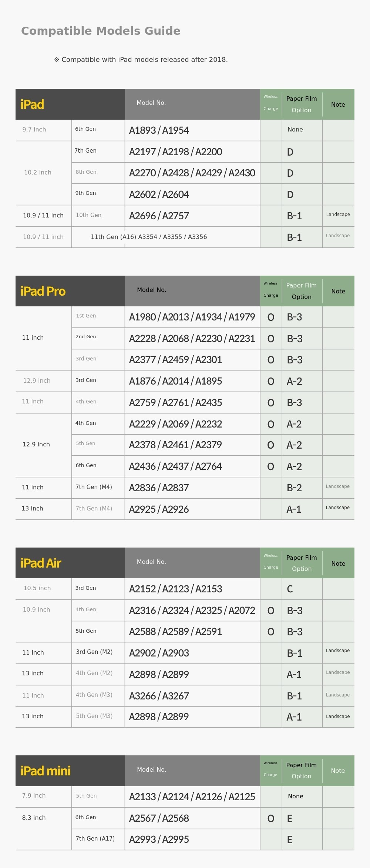Click the iPad mini section header
Viewport: 370px width, 868px height.
click(x=45, y=771)
